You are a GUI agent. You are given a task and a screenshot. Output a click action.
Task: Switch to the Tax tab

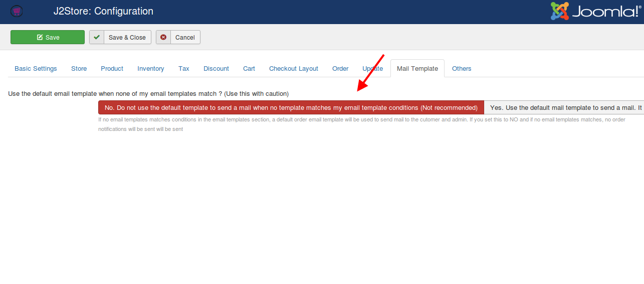click(x=184, y=69)
